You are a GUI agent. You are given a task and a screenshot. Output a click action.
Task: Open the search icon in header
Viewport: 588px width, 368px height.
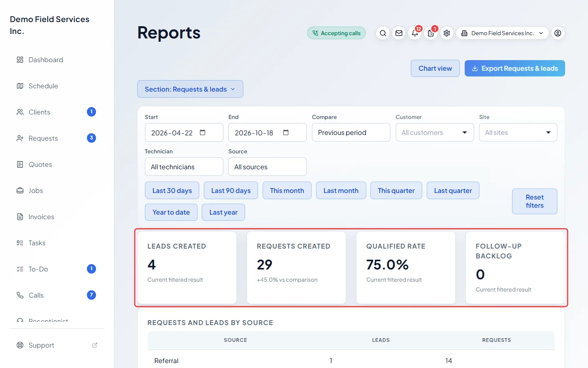(x=383, y=33)
